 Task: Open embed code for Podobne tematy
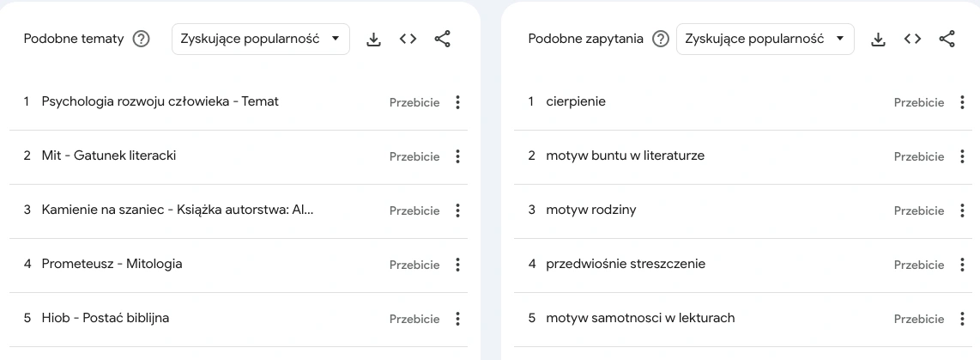coord(408,40)
